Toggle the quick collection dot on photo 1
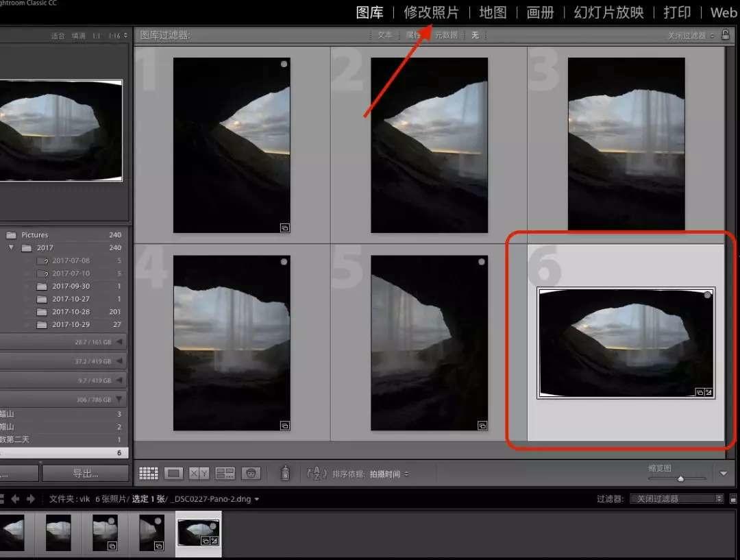740x560 pixels. coord(284,64)
